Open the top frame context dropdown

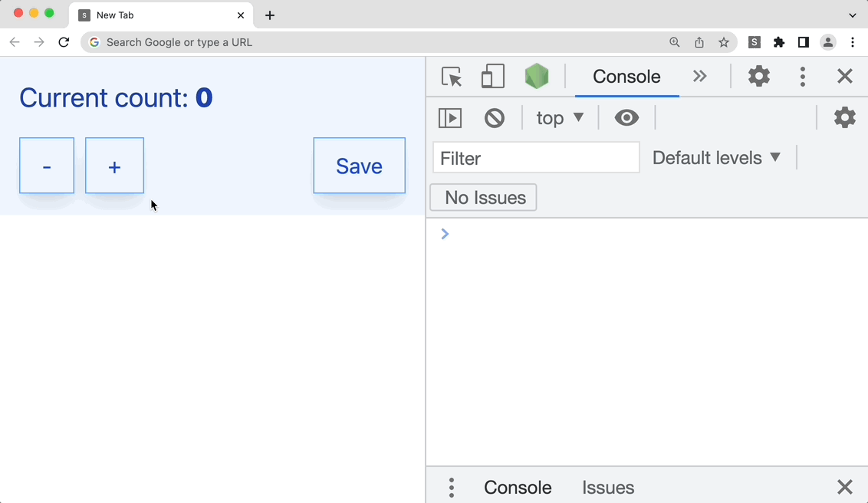pyautogui.click(x=559, y=117)
